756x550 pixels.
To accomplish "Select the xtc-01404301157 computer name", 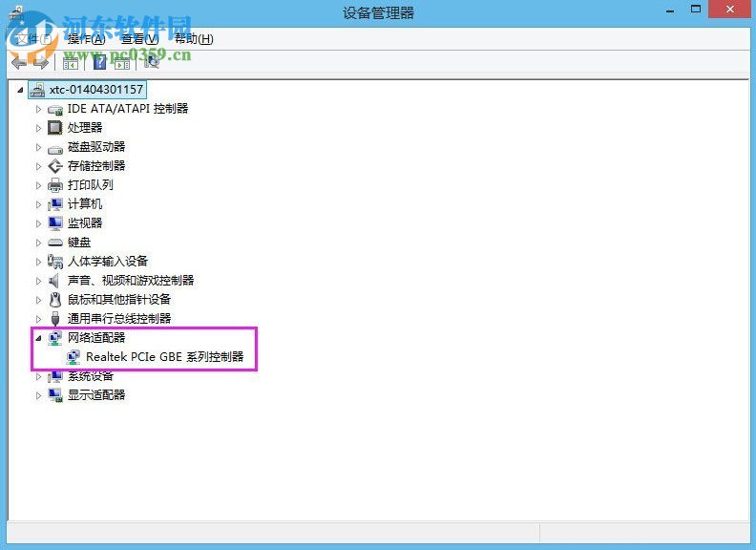I will pos(96,89).
